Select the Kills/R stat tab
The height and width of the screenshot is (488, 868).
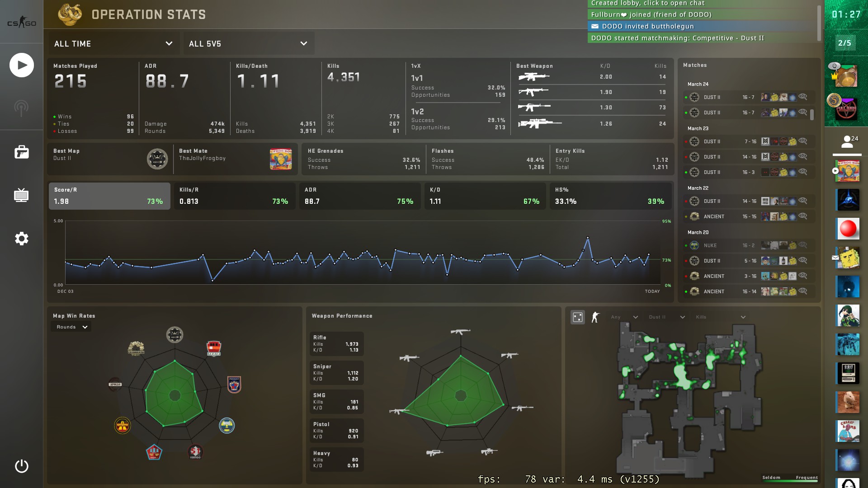pyautogui.click(x=234, y=196)
